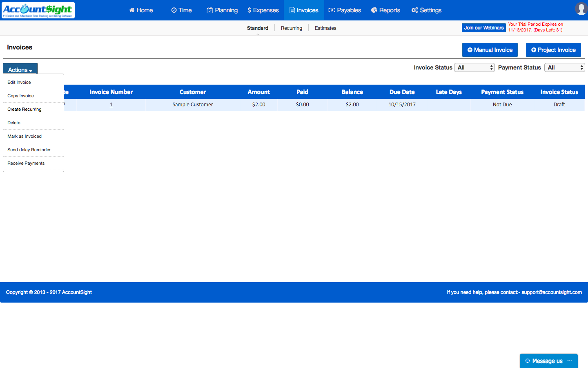Switch to the Recurring tab
This screenshot has height=368, width=588.
[291, 28]
